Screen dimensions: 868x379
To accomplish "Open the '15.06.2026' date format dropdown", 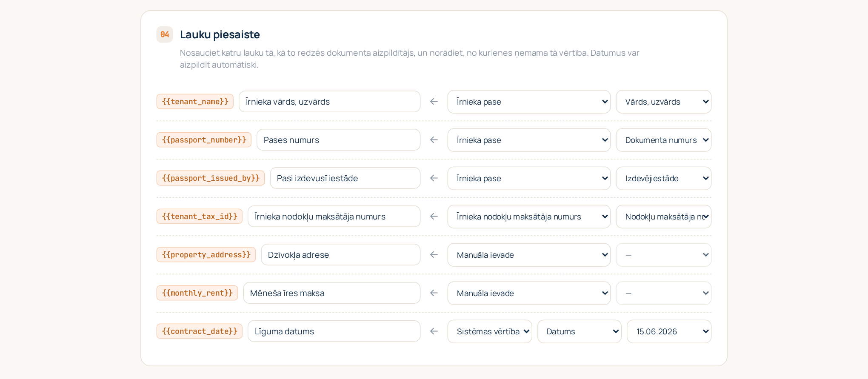I will [x=669, y=331].
